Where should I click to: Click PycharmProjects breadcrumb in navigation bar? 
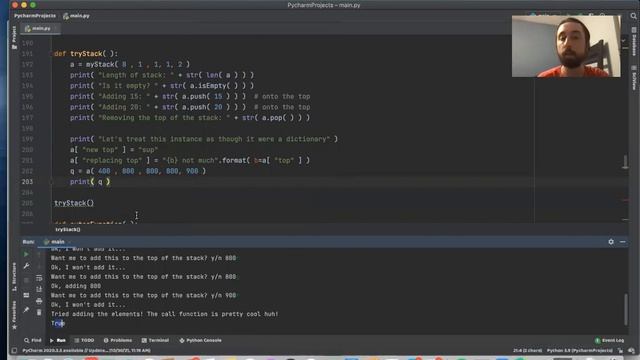click(x=35, y=16)
